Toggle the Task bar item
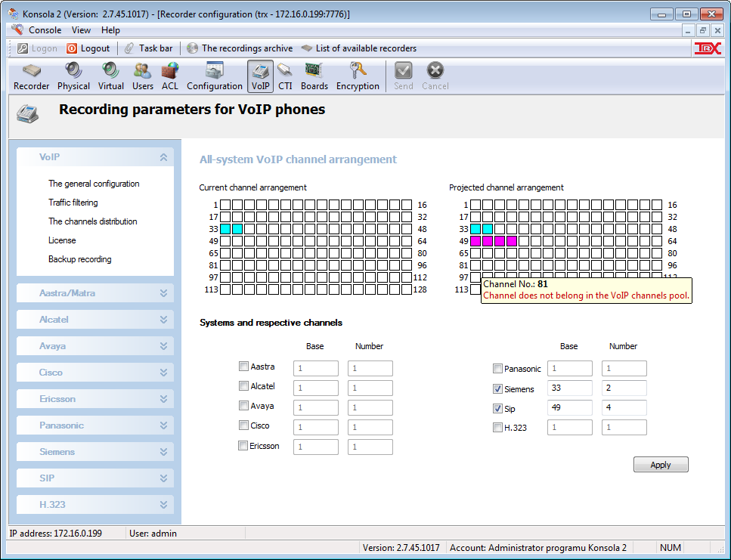The height and width of the screenshot is (560, 731). coord(149,48)
